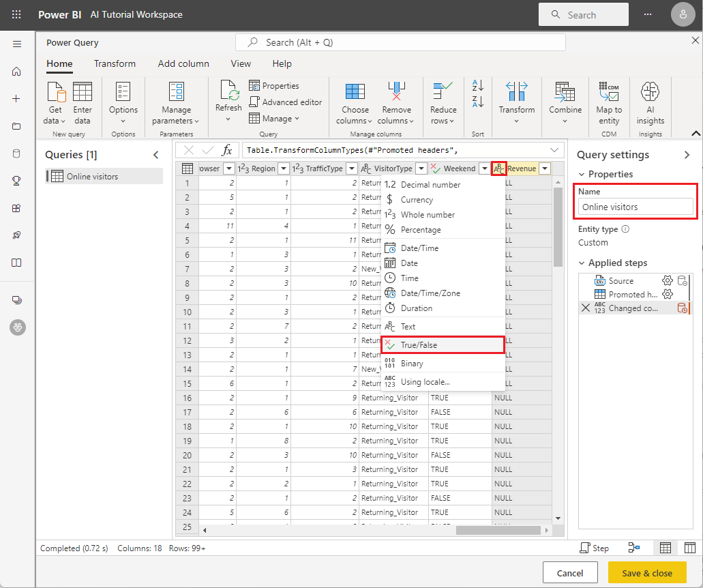703x588 pixels.
Task: Open the Deployment pipelines rocket icon
Action: tap(16, 235)
